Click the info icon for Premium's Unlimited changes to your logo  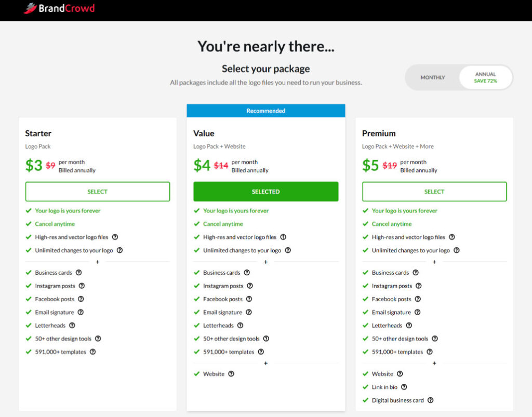pos(457,250)
